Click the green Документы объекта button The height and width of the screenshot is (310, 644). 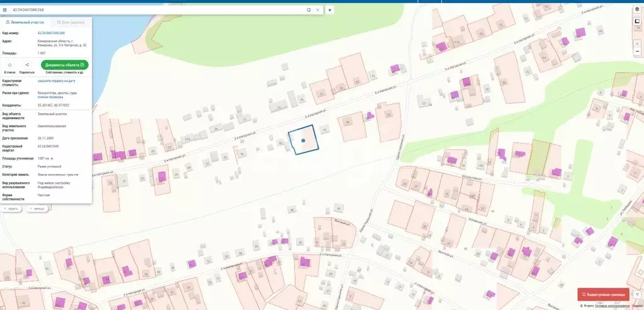pyautogui.click(x=64, y=65)
